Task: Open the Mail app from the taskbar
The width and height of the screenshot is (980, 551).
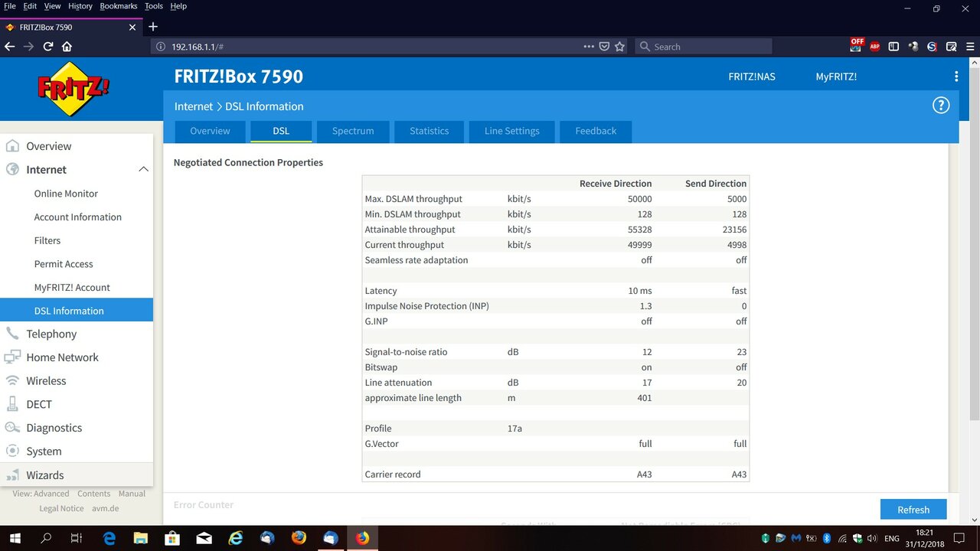Action: (204, 538)
